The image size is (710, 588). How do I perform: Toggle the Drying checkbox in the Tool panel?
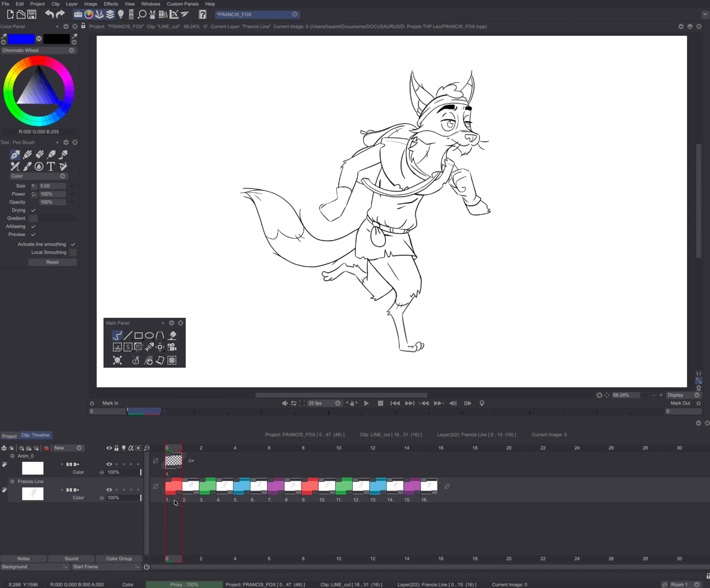(33, 210)
